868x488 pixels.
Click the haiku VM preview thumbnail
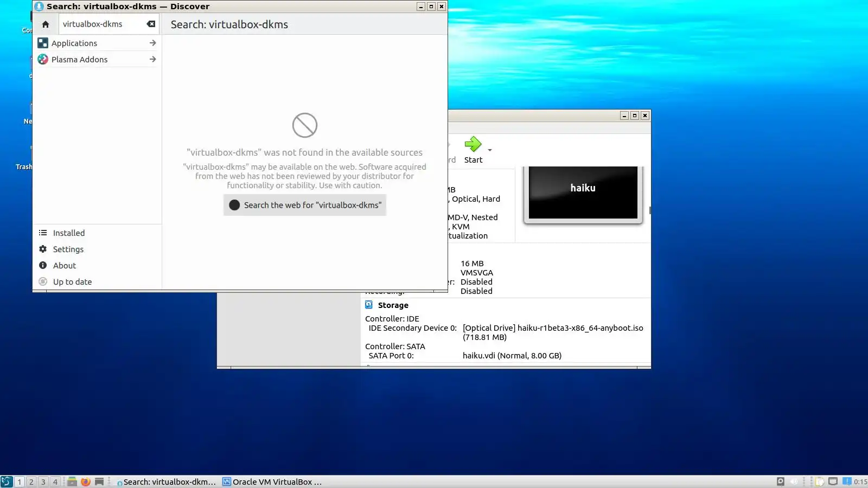point(583,193)
